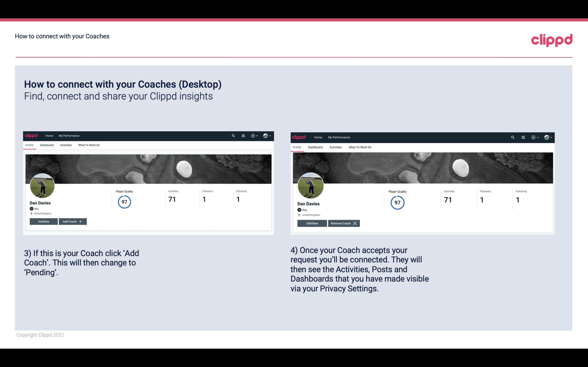Click 'Unfollow' button on left panel

pos(44,221)
